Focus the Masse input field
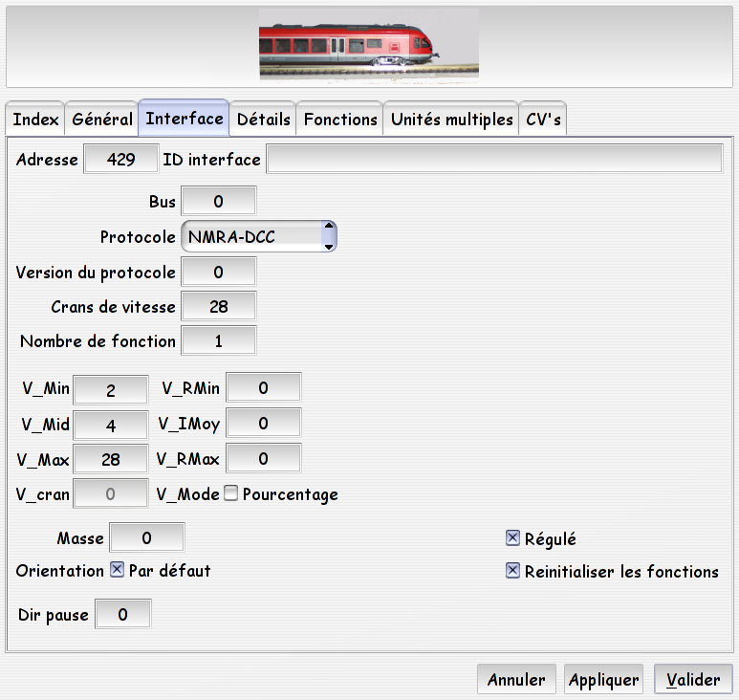 click(147, 537)
